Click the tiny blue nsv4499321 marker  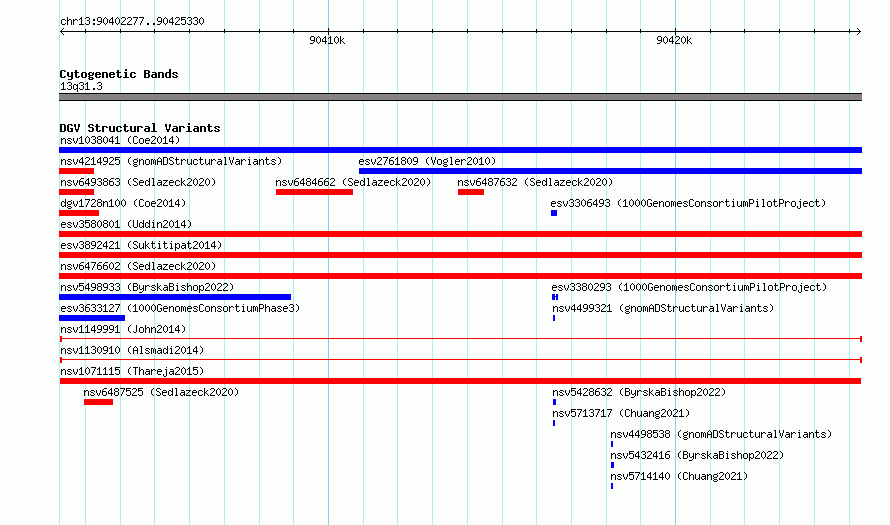[554, 318]
